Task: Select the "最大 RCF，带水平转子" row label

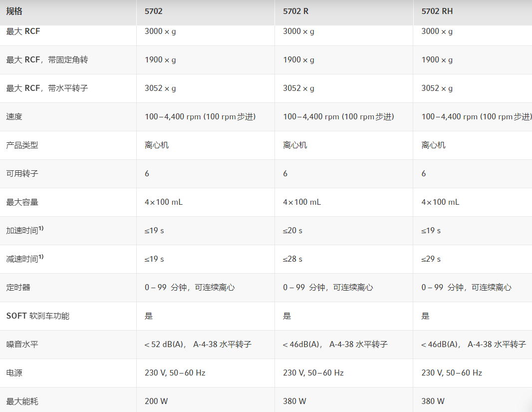Action: pos(47,88)
